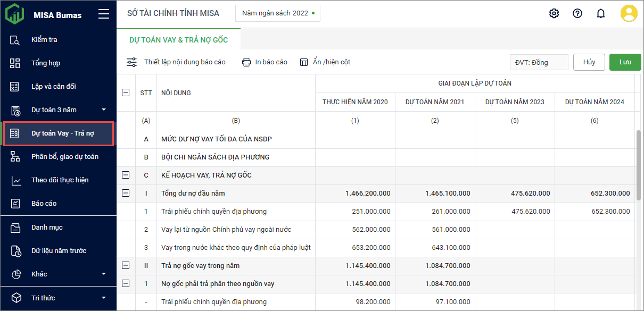Screen dimensions: 644x311
Task: Collapse all rows using header minus box
Action: coord(126,93)
